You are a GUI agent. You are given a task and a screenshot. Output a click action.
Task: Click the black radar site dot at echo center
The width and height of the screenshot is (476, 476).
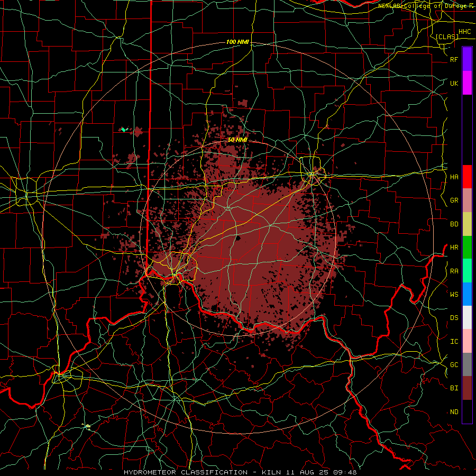[x=238, y=239]
